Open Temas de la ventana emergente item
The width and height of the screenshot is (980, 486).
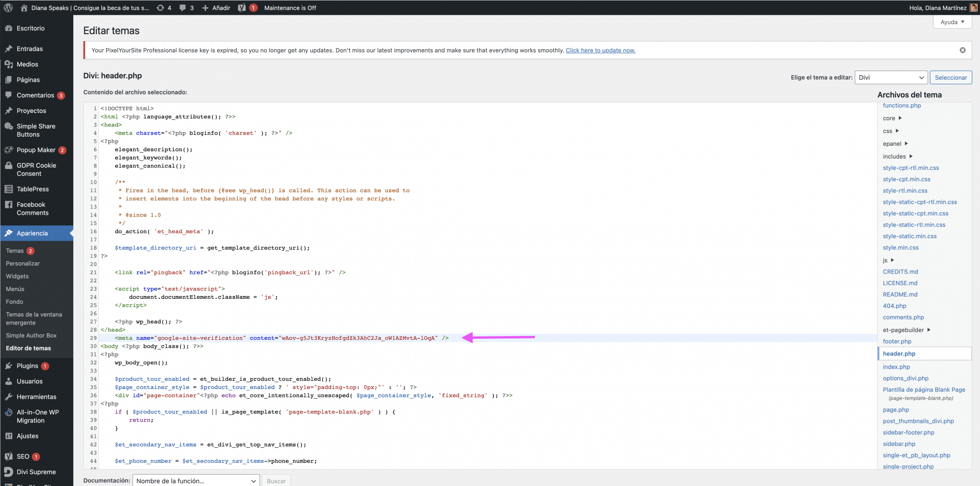tap(34, 319)
